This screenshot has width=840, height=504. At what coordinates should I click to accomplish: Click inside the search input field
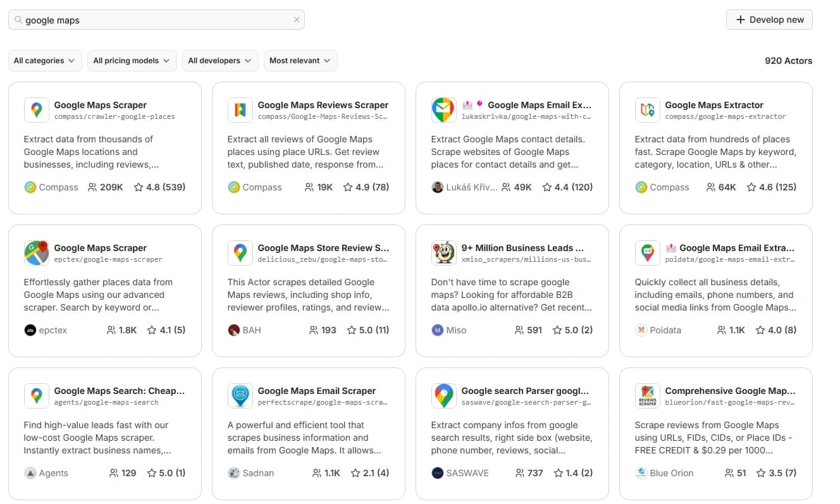coord(158,20)
